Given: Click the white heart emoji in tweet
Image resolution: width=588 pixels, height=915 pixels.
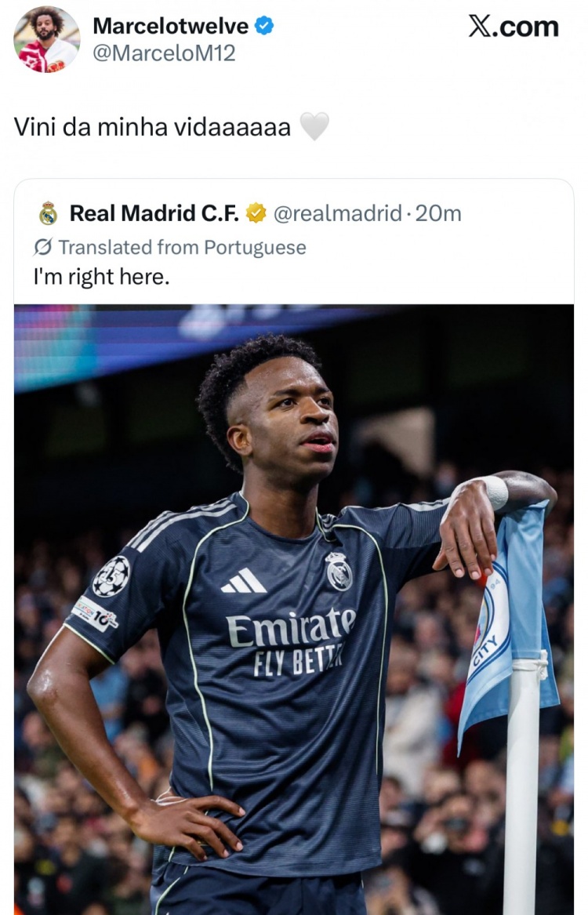Looking at the screenshot, I should (314, 127).
